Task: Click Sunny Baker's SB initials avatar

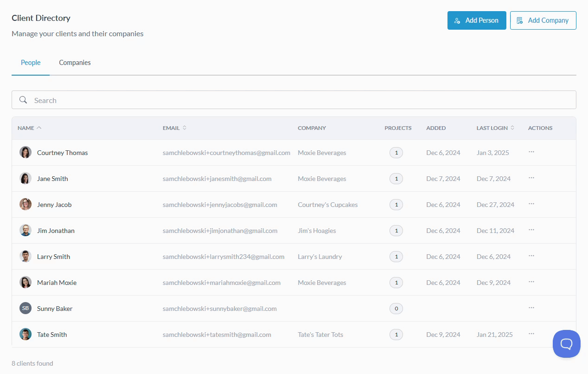Action: (26, 309)
